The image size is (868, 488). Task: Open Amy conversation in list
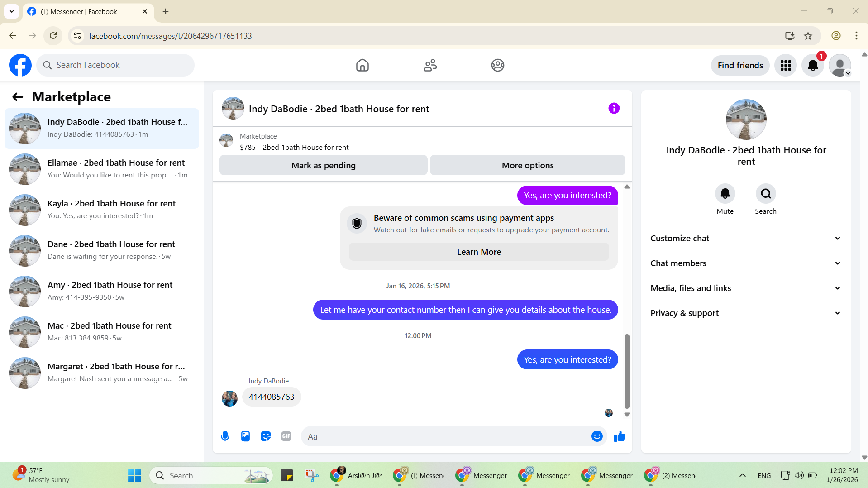(102, 292)
